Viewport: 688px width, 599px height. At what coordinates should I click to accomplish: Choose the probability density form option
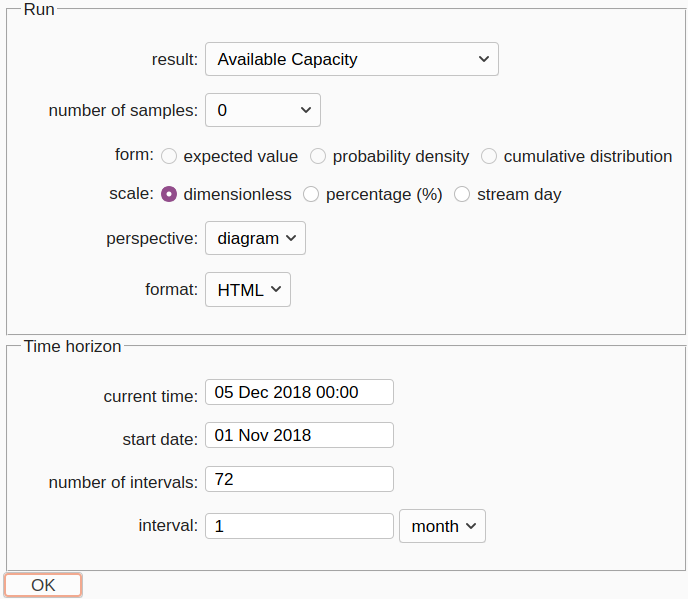tap(318, 156)
